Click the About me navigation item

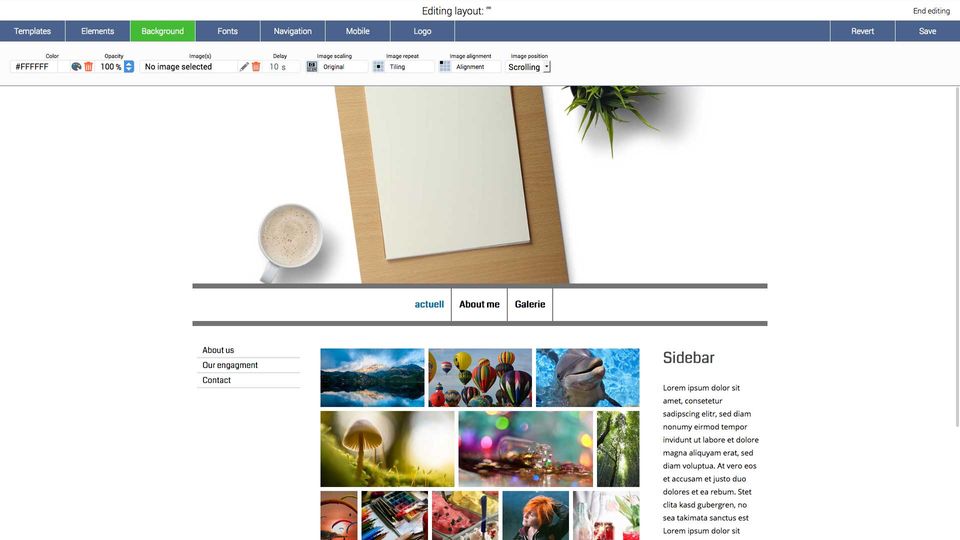pos(479,304)
